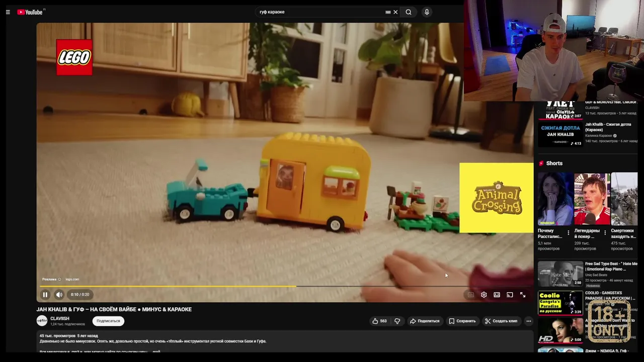Like the video showing 563 likes
The image size is (644, 362).
[379, 321]
